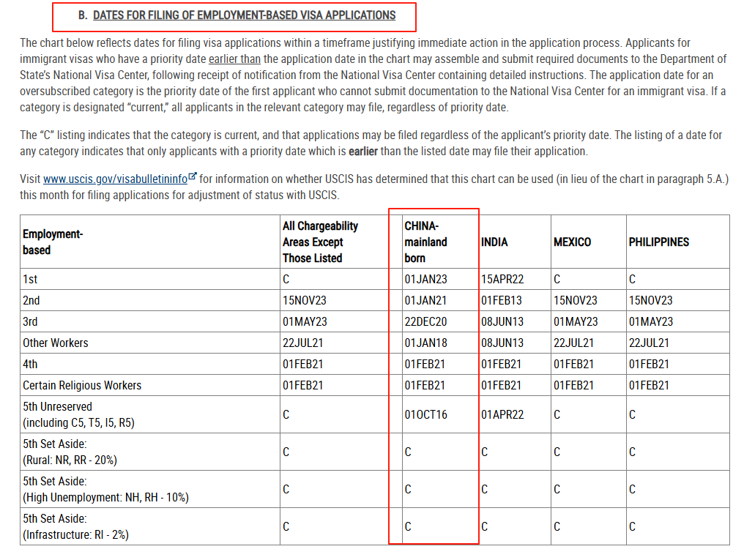Open the www.uscis.gov/visabulletininfo link

pyautogui.click(x=114, y=179)
